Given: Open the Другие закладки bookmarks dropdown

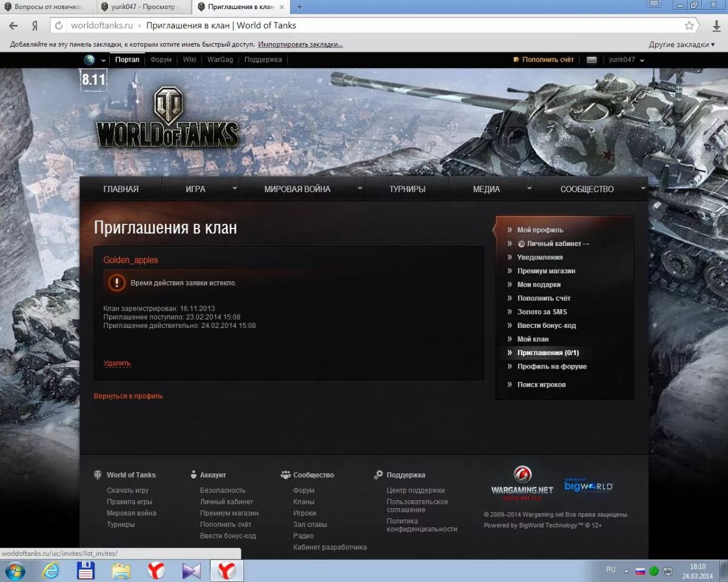Looking at the screenshot, I should 682,44.
